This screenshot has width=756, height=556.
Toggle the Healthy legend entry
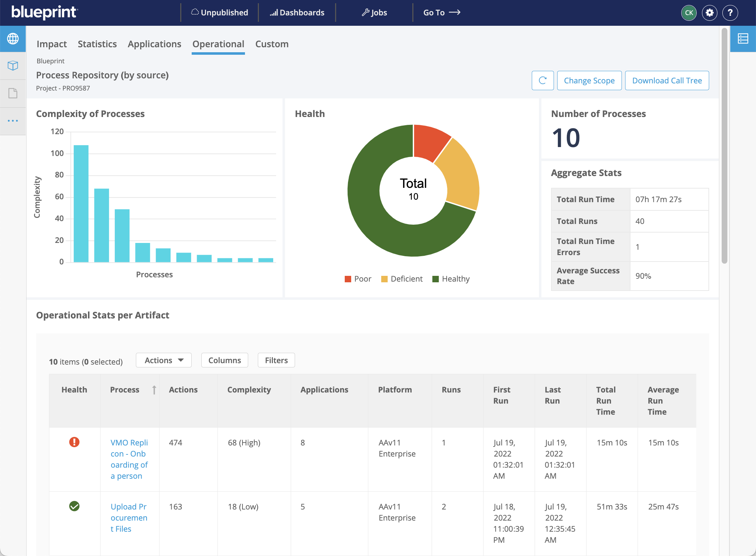pos(451,279)
